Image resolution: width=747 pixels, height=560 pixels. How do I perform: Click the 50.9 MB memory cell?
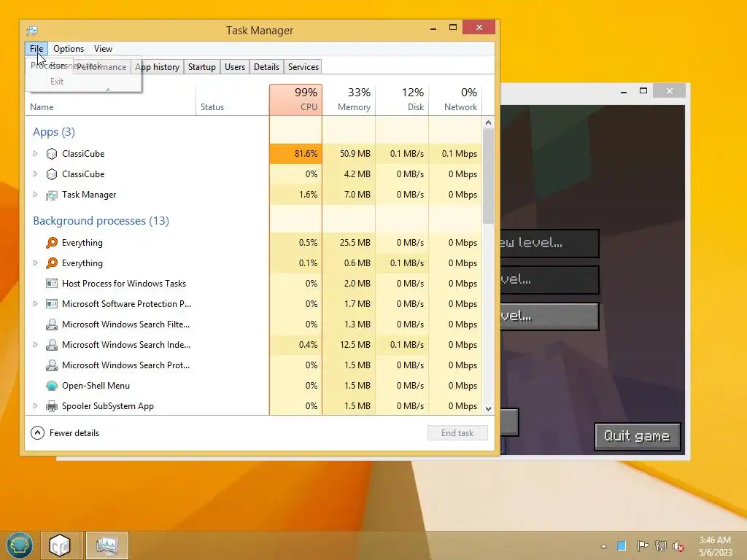[349, 154]
